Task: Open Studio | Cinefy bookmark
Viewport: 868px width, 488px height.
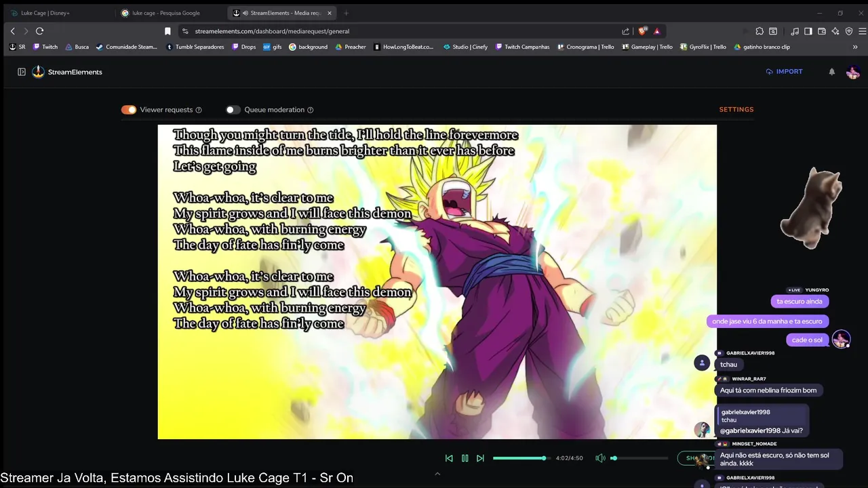Action: pos(465,47)
